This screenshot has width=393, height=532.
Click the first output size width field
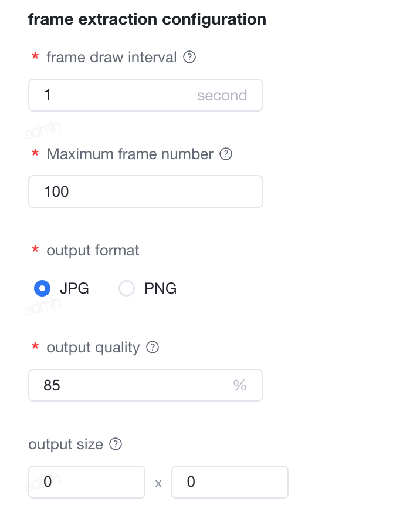pyautogui.click(x=87, y=482)
